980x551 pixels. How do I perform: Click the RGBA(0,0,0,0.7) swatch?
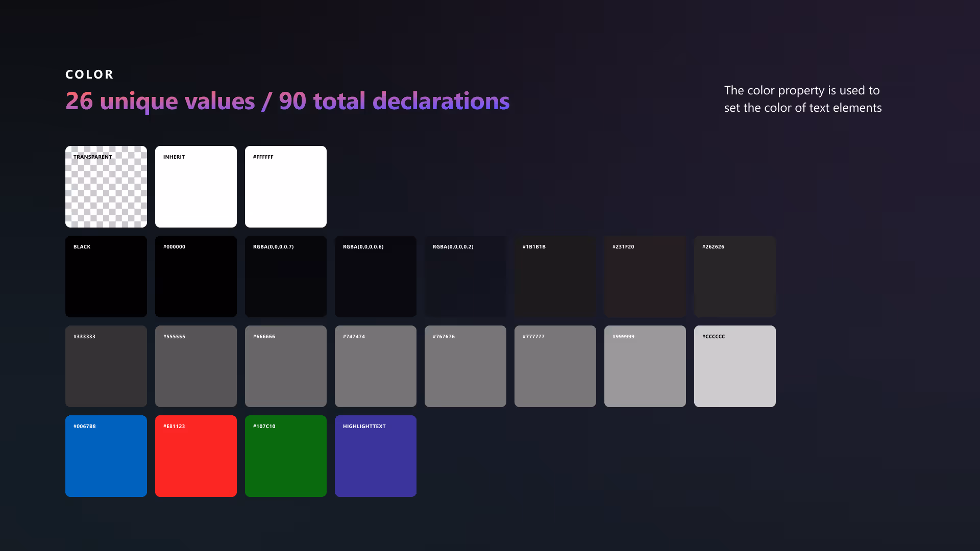[285, 276]
